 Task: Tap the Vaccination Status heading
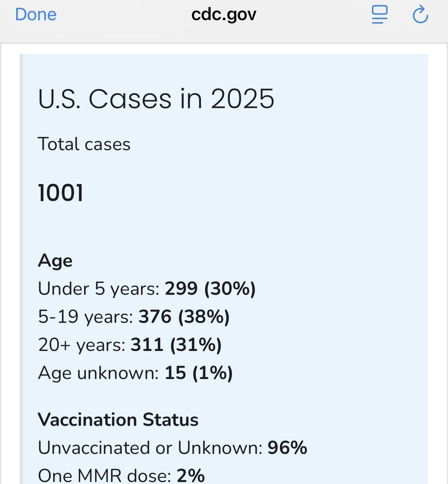coord(118,420)
